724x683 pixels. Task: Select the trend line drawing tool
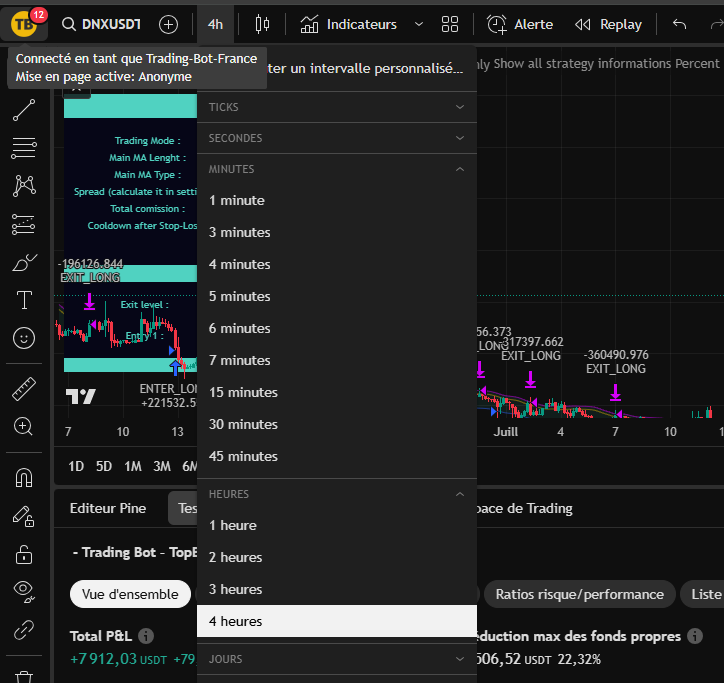pos(24,112)
